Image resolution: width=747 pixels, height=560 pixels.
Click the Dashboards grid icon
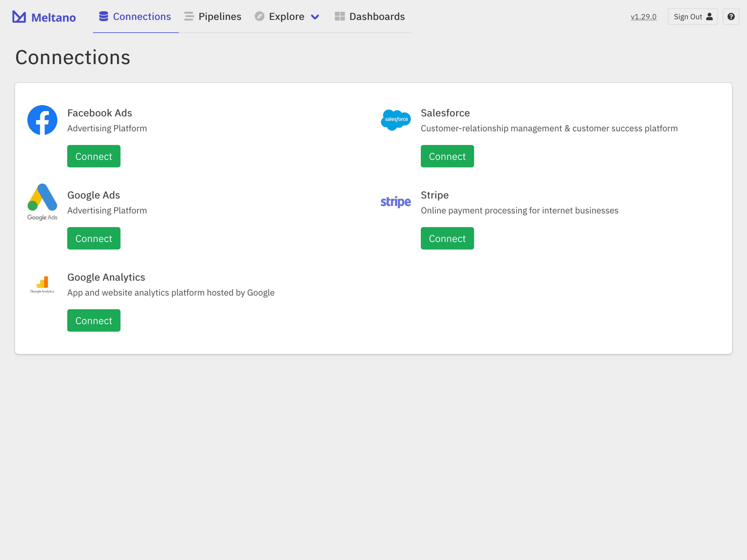[339, 16]
